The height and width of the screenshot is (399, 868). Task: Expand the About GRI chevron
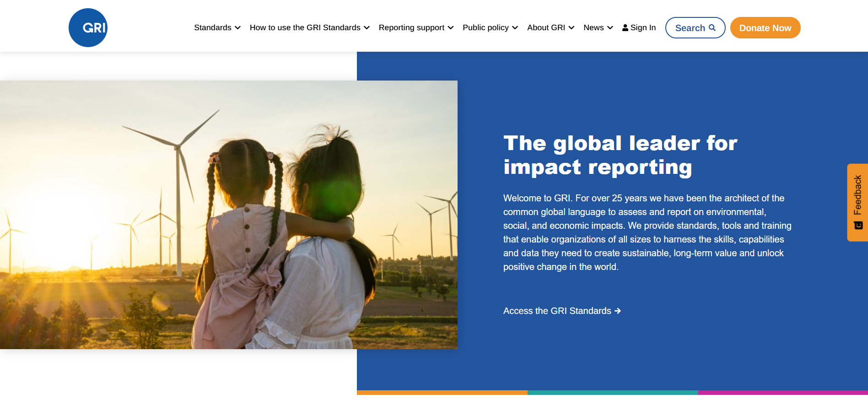point(571,28)
